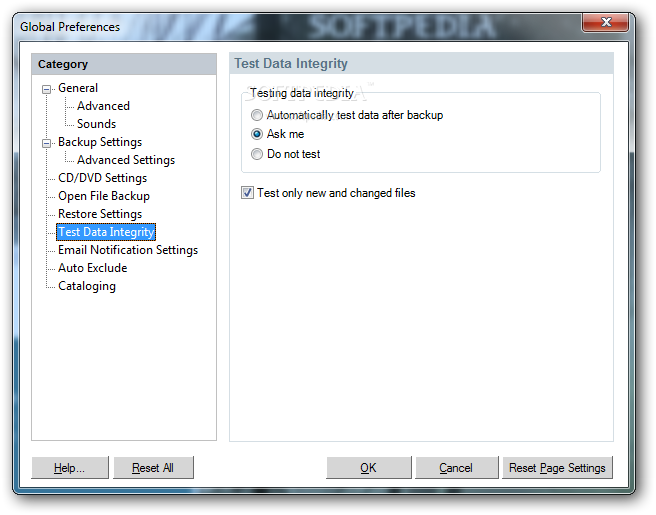Select Test Data Integrity in the tree

click(x=106, y=232)
